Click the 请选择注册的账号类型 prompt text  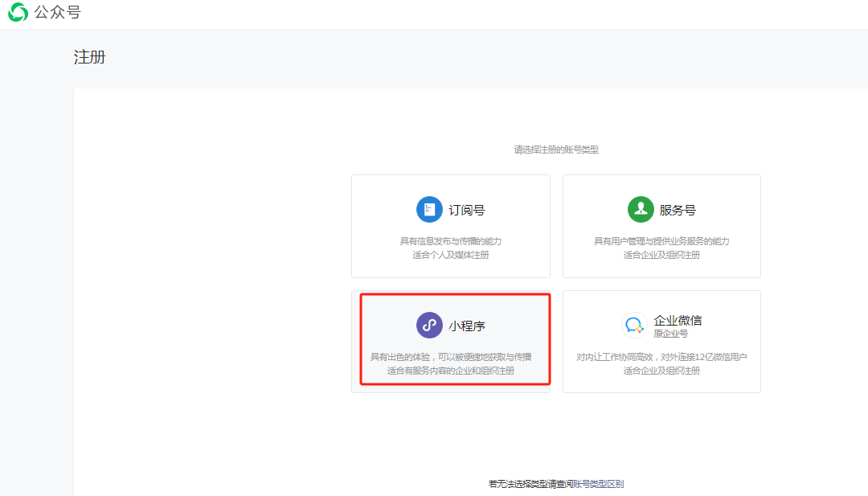click(x=556, y=150)
